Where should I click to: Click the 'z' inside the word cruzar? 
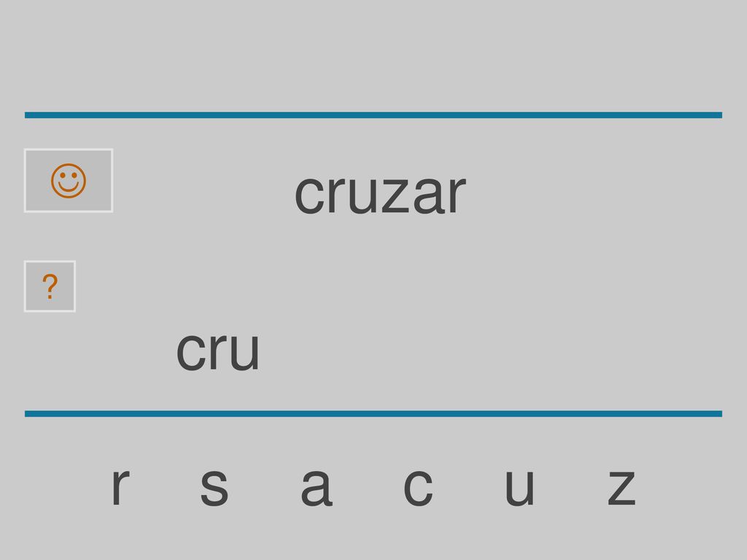pyautogui.click(x=396, y=195)
